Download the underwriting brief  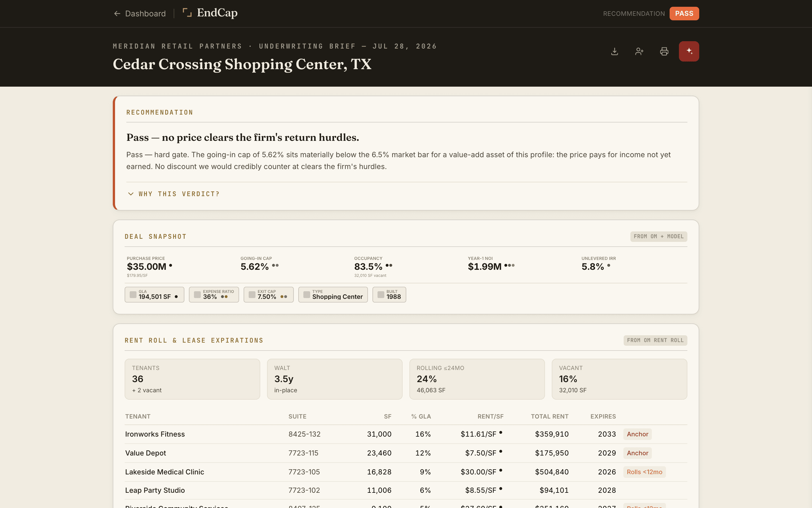[614, 51]
